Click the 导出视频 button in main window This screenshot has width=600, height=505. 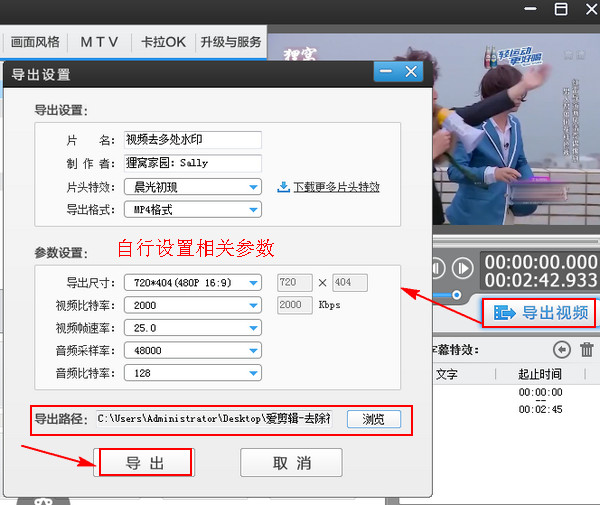[540, 313]
